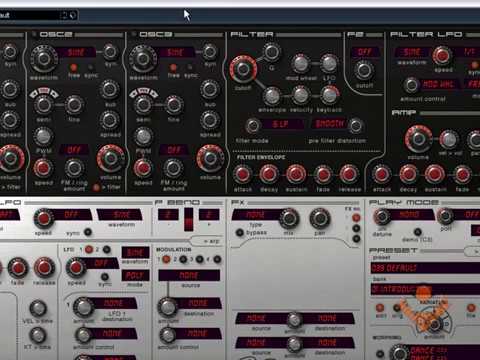Click the OSC2 semi tuning knob
Image resolution: width=480 pixels, height=360 pixels.
43,105
